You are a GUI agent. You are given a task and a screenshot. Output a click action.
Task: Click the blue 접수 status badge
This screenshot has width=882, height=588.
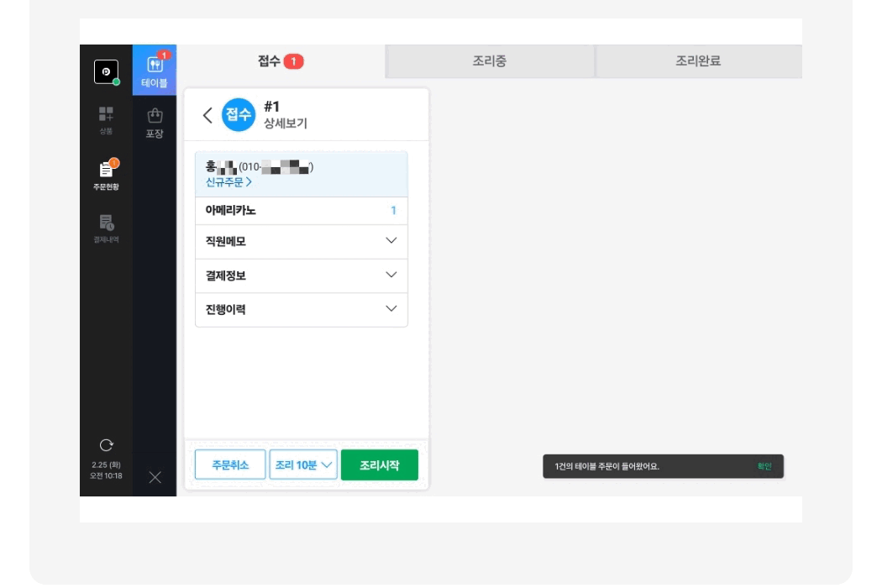tap(238, 116)
